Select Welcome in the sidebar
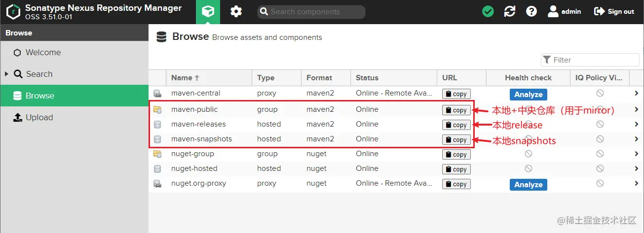The height and width of the screenshot is (233, 644). (x=43, y=52)
